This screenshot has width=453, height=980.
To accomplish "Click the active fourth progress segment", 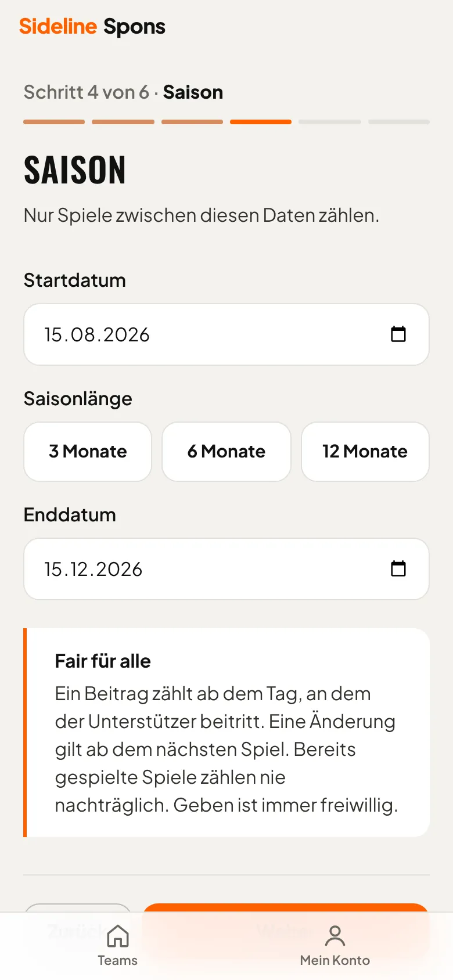I will (261, 122).
